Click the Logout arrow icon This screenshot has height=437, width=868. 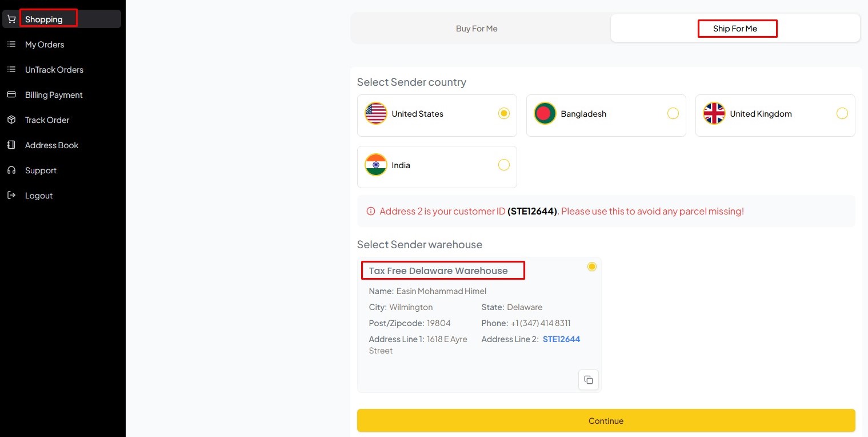[11, 196]
